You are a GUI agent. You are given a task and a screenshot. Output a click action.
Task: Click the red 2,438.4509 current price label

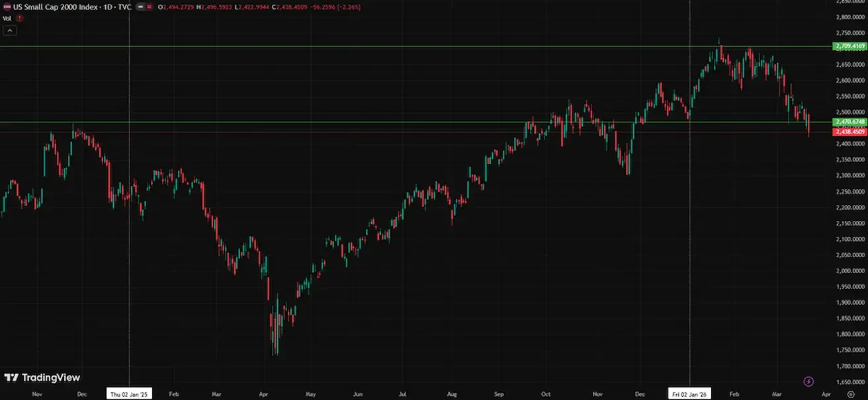coord(849,132)
